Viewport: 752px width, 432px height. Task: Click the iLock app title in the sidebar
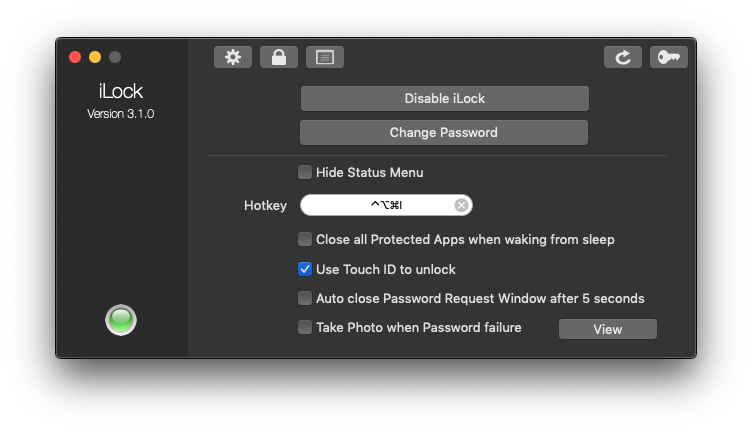121,92
